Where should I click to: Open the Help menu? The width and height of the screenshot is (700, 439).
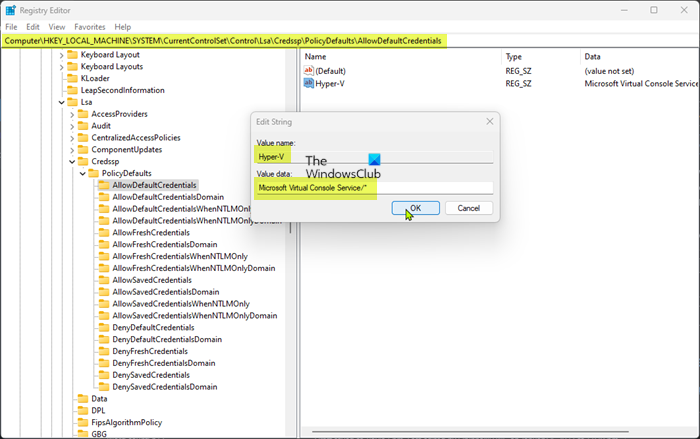tap(123, 27)
